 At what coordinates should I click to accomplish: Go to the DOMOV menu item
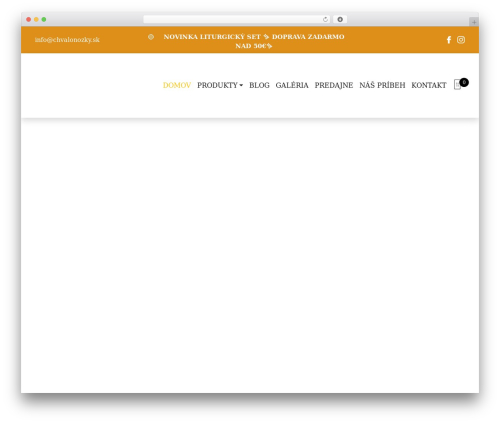(177, 85)
